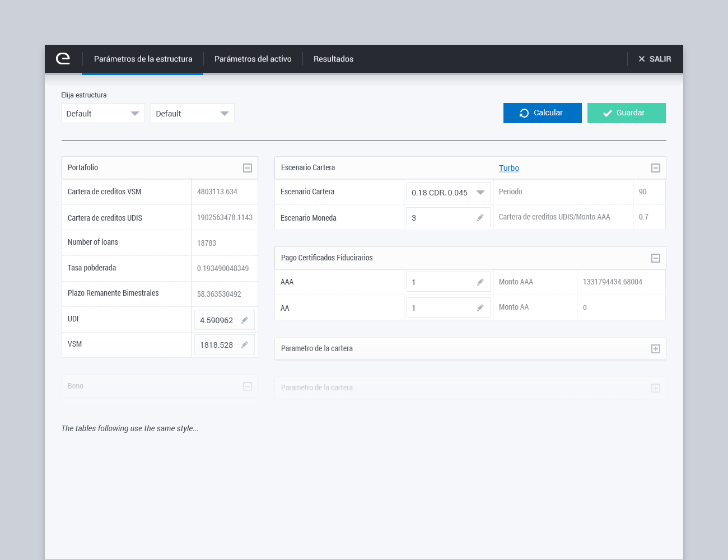This screenshot has width=728, height=560.
Task: Follow the Turbo link
Action: coord(509,168)
